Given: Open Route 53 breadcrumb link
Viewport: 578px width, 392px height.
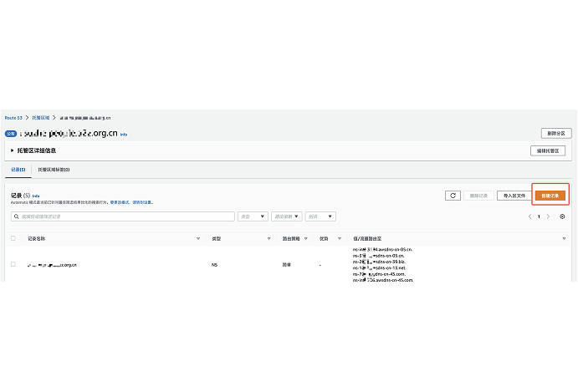Looking at the screenshot, I should pyautogui.click(x=13, y=118).
